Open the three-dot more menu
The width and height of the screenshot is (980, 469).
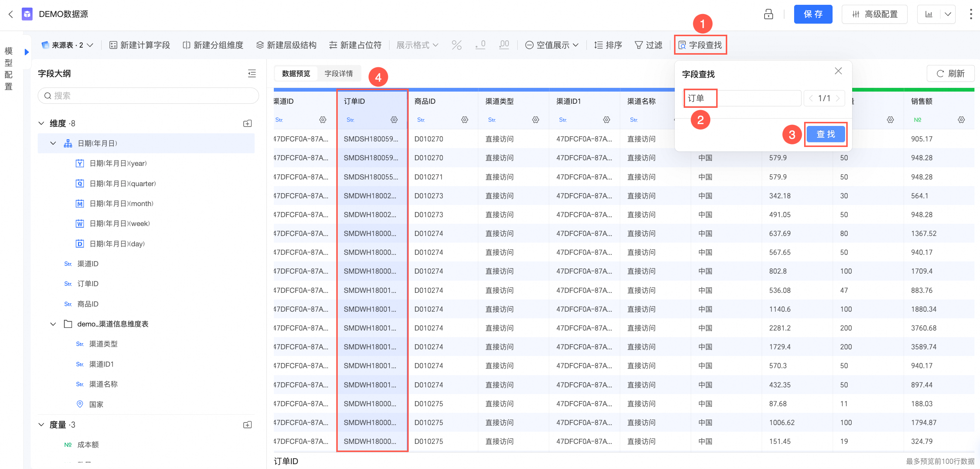(x=970, y=14)
